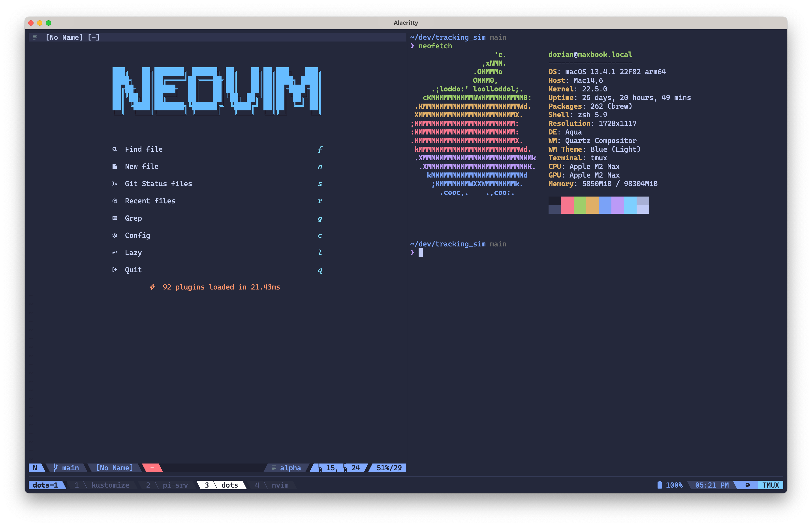Viewport: 812px width, 526px height.
Task: Click the exit icon beside Quit
Action: 115,270
